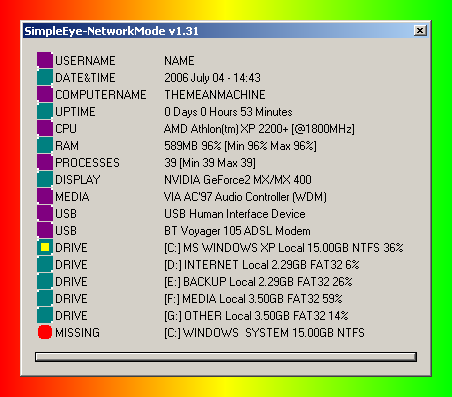The image size is (452, 397).
Task: Click the purple icon beside PROCESSES
Action: tap(45, 162)
